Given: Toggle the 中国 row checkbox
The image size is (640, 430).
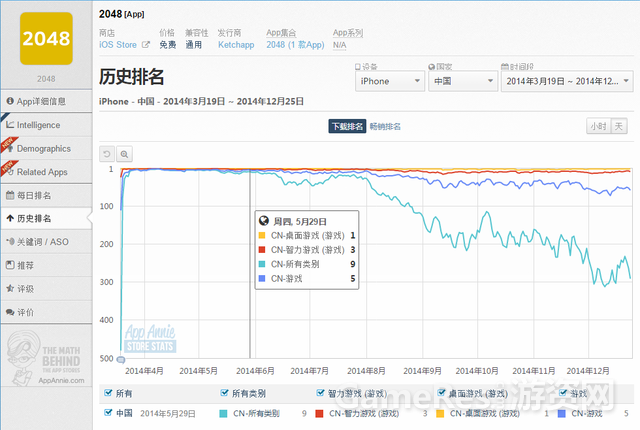Looking at the screenshot, I should pyautogui.click(x=108, y=412).
